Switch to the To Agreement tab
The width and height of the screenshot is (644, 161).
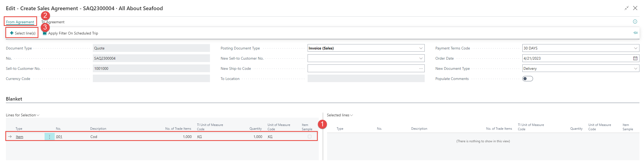point(53,22)
